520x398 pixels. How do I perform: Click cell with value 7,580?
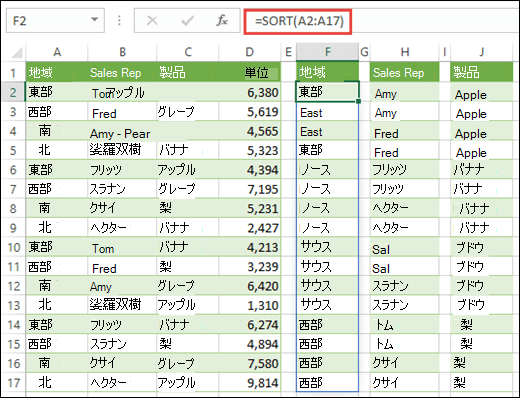[x=249, y=363]
